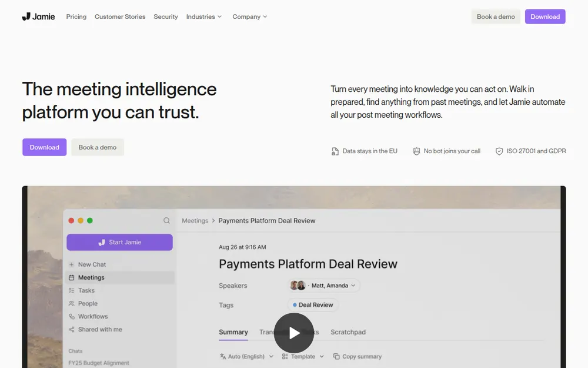The width and height of the screenshot is (588, 368).
Task: Click the 'ISO 27001 and GDPR' text
Action: (536, 151)
